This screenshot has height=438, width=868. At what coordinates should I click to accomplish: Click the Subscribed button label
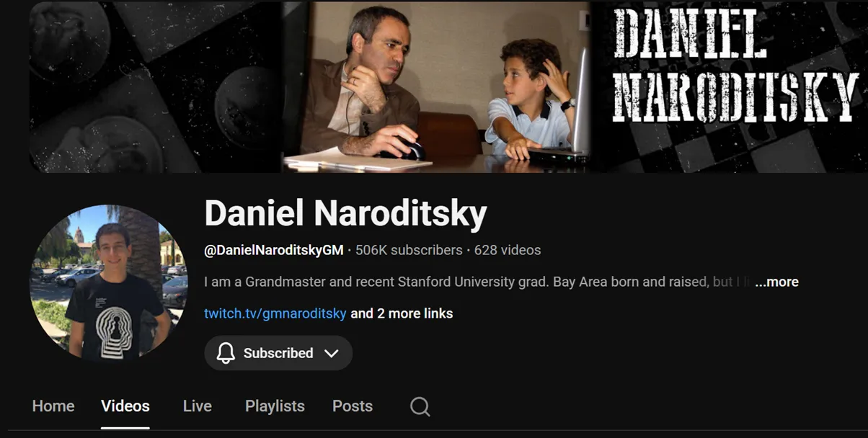pyautogui.click(x=278, y=353)
